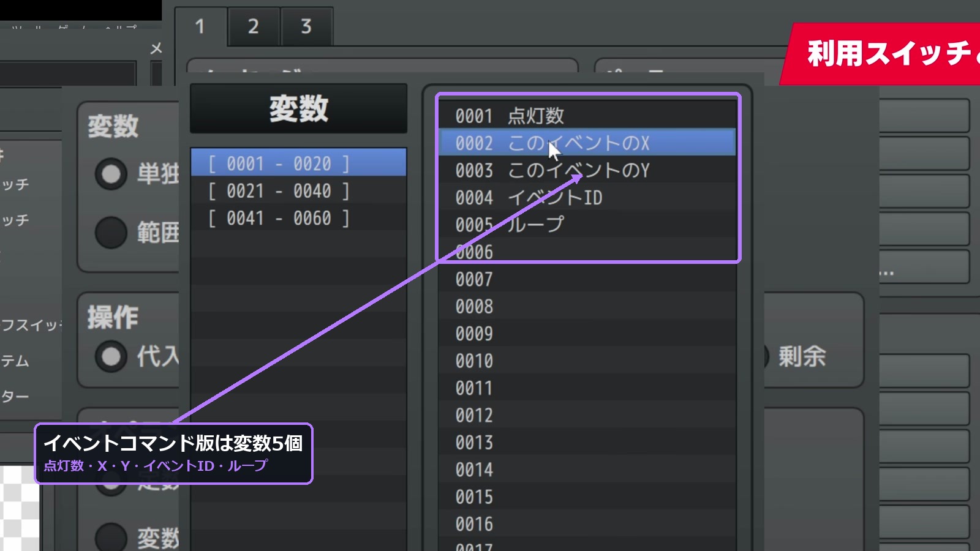Viewport: 980px width, 551px height.
Task: Select empty variable slot 0016
Action: pos(587,524)
